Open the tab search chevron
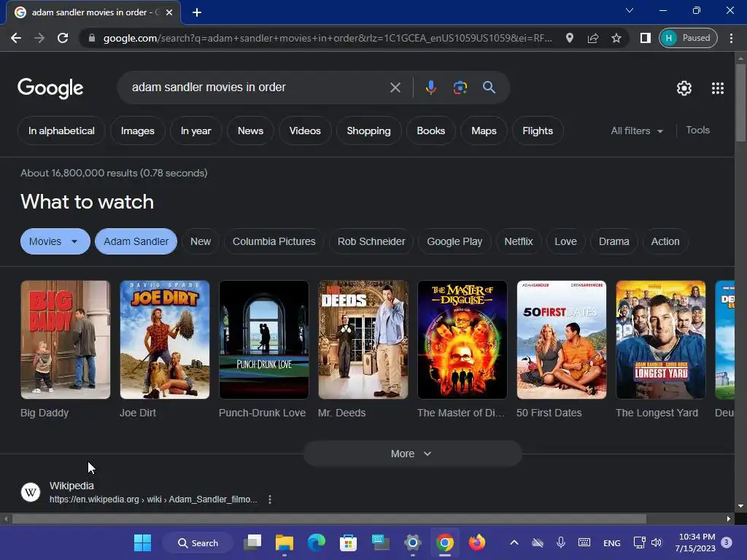The height and width of the screenshot is (560, 747). coord(630,10)
